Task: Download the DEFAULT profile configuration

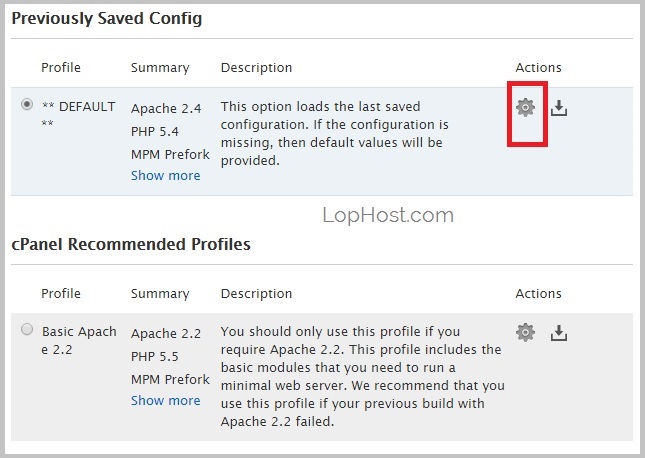Action: click(559, 108)
